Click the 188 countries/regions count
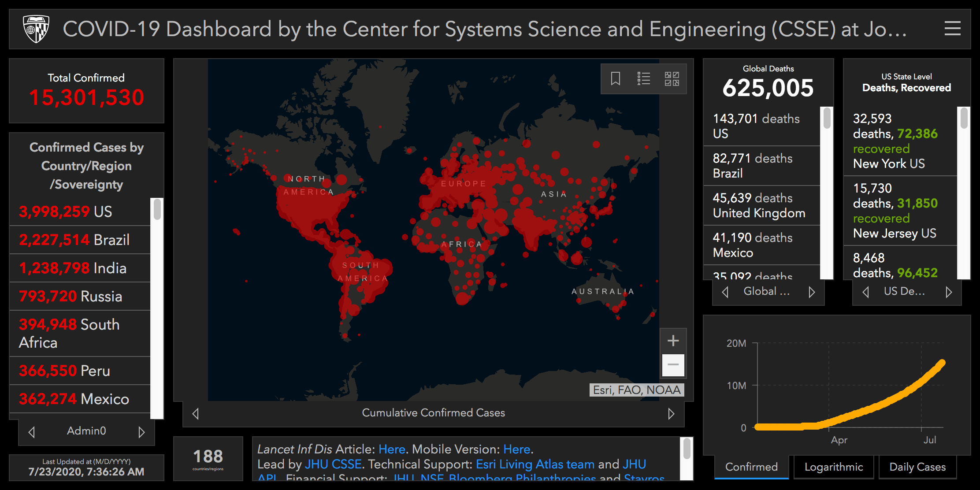Image resolution: width=980 pixels, height=490 pixels. [208, 456]
